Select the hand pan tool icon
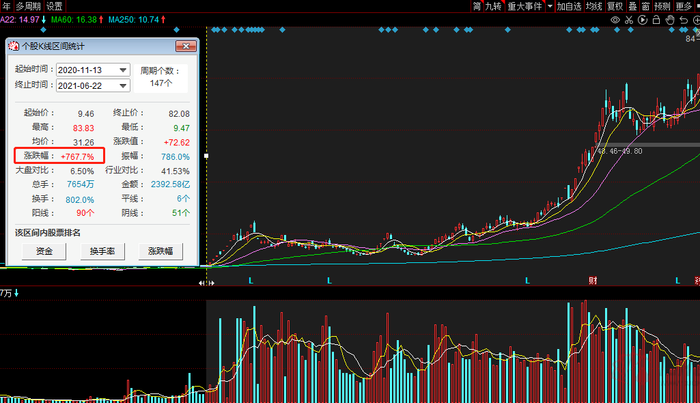700x403 pixels. click(x=670, y=20)
